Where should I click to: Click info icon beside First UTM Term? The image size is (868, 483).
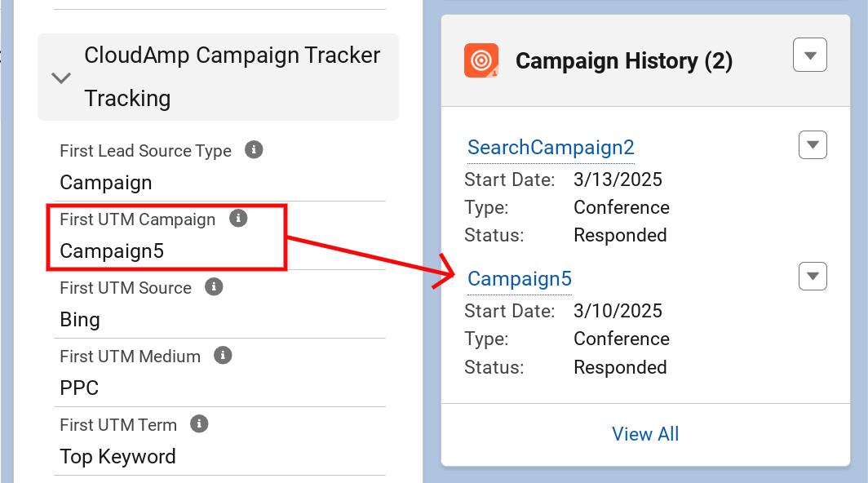pos(199,423)
